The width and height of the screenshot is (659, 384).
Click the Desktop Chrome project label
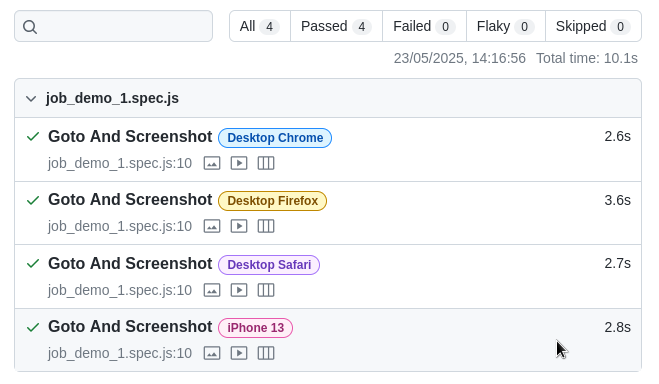pyautogui.click(x=275, y=138)
